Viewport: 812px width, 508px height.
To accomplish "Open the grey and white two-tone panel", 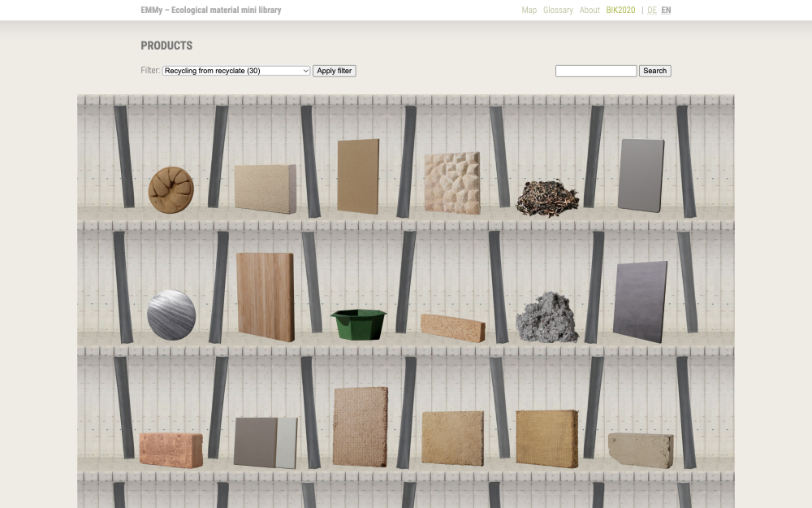I will coord(266,443).
